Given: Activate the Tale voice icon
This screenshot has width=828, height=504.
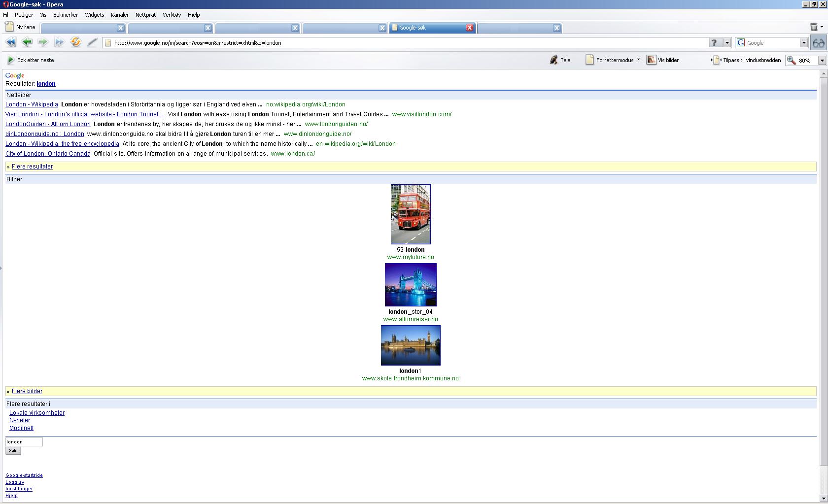Looking at the screenshot, I should (x=553, y=60).
